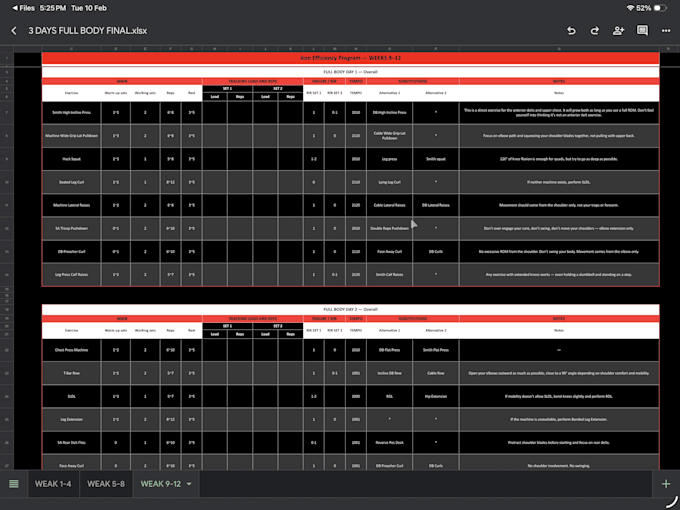Switch to the WEAK 1-4 sheet tab
The image size is (680, 510).
[x=53, y=484]
